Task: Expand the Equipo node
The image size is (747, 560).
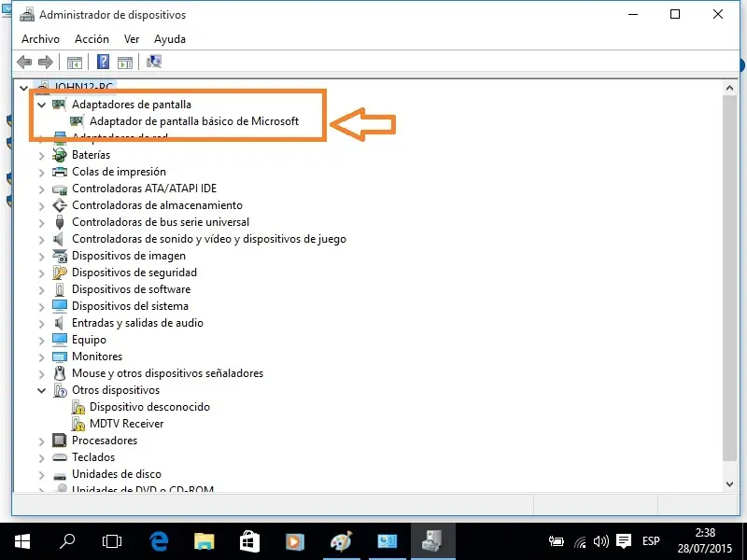Action: click(x=41, y=340)
